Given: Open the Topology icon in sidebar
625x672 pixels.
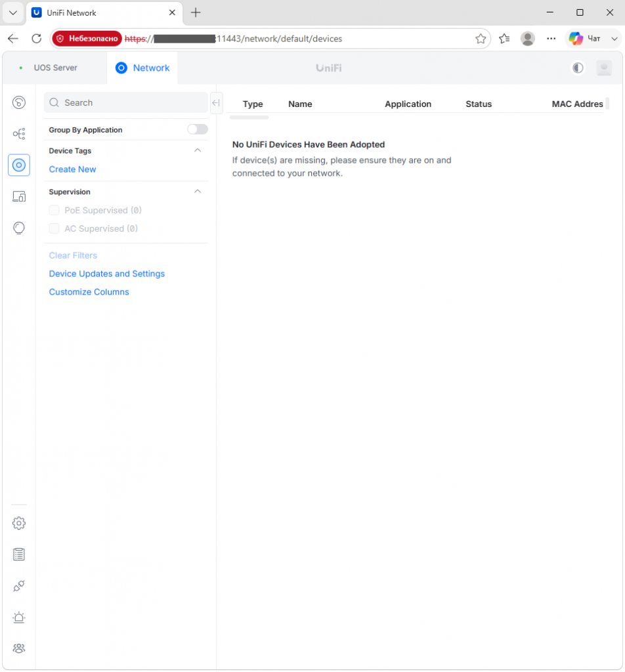Looking at the screenshot, I should [19, 134].
